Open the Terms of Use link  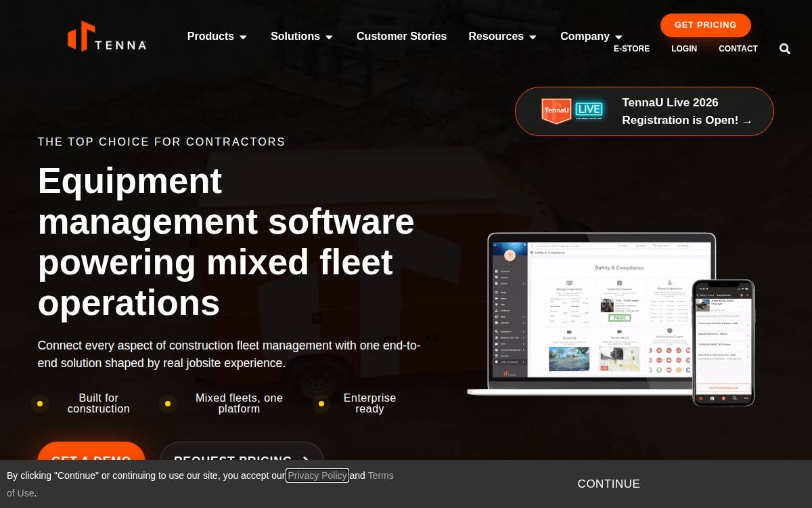(x=381, y=475)
